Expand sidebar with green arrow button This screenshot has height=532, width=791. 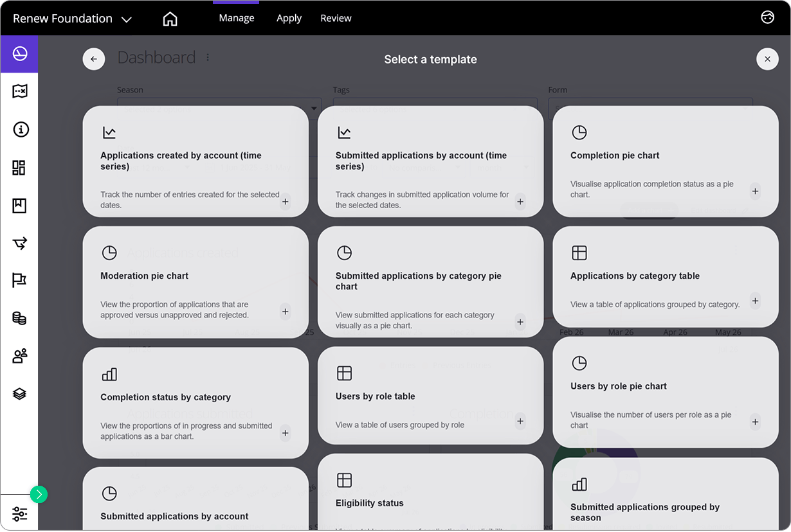(x=39, y=494)
